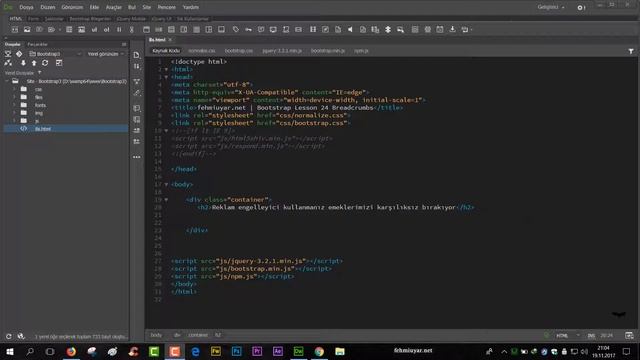This screenshot has width=640, height=360.
Task: Insert the Navigation element from toolbar
Action: [159, 29]
